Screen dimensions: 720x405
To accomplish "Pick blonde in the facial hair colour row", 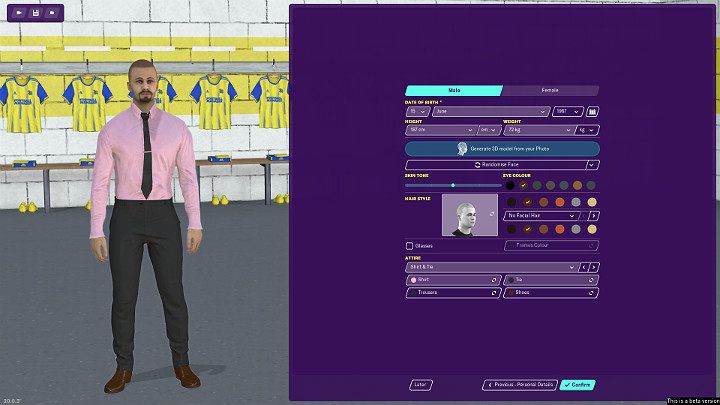I will click(592, 229).
